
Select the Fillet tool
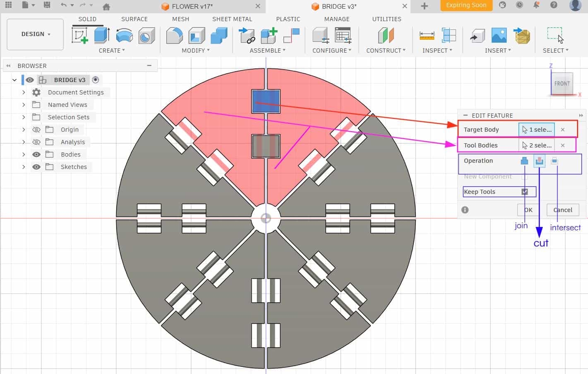pyautogui.click(x=174, y=36)
